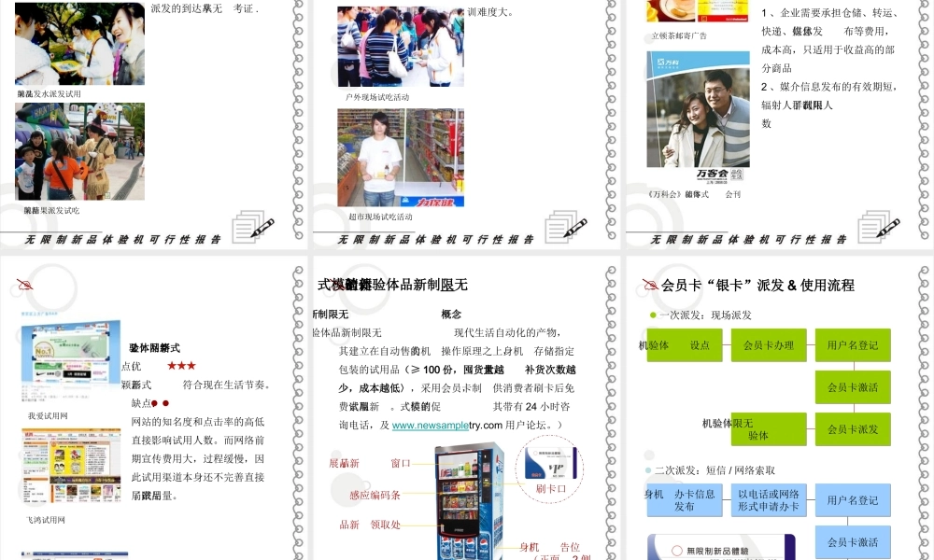Select the vending machine picture
This screenshot has width=934, height=560.
(x=469, y=501)
